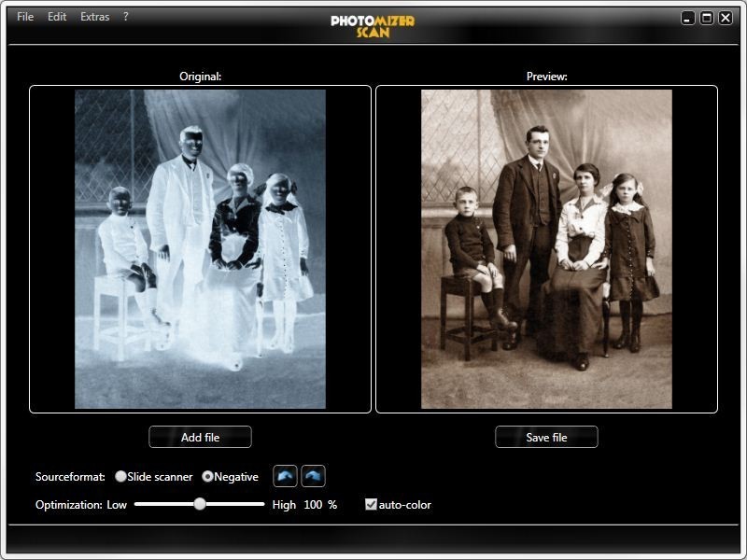Screen dimensions: 747x560
Task: Expand the Extras menu
Action: coord(94,17)
